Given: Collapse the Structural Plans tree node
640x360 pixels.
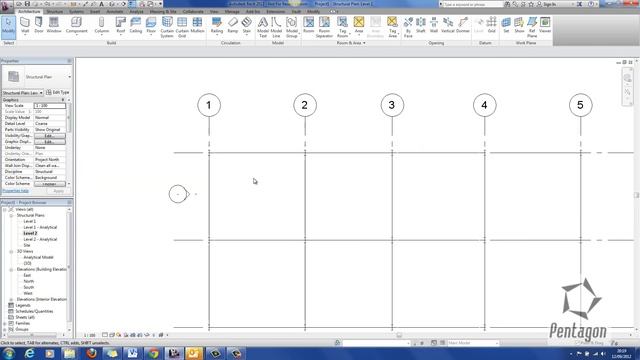Looking at the screenshot, I should (11, 215).
